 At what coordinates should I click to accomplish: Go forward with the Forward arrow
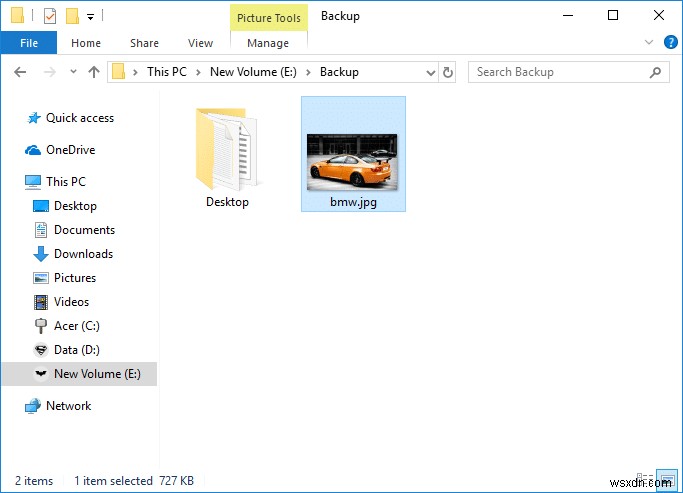(x=50, y=72)
